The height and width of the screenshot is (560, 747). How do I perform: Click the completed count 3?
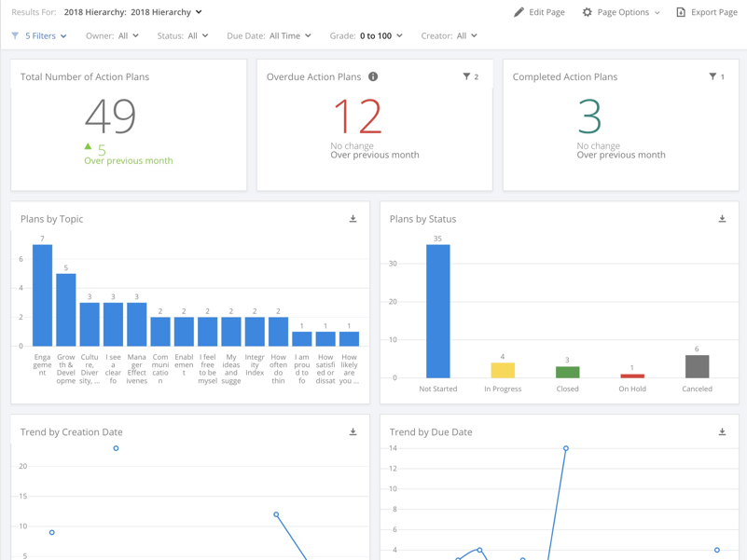tap(589, 116)
